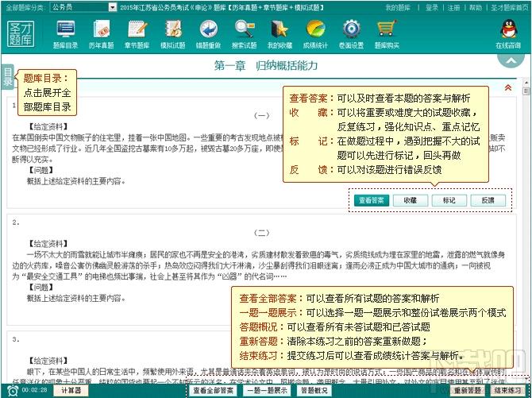
Task: Click the vertical scrollbar up arrow
Action: [526, 83]
